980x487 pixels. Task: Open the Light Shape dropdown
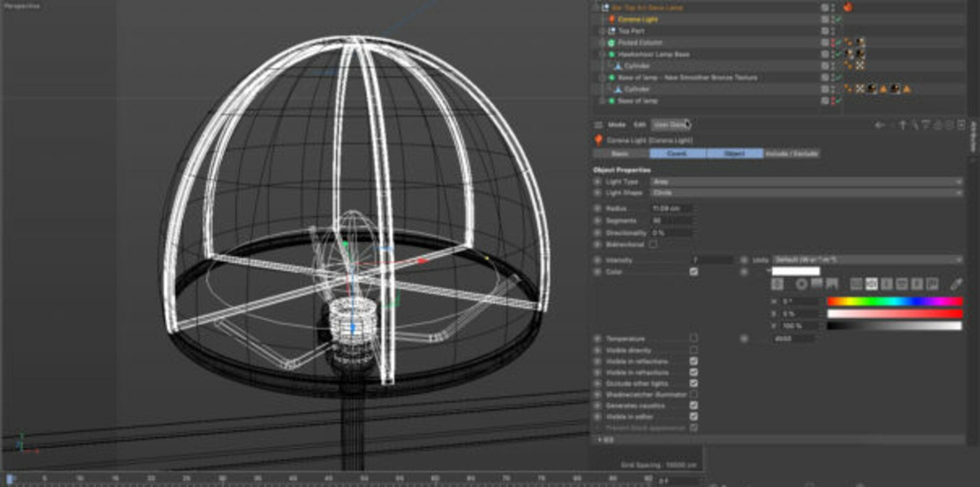click(x=806, y=193)
